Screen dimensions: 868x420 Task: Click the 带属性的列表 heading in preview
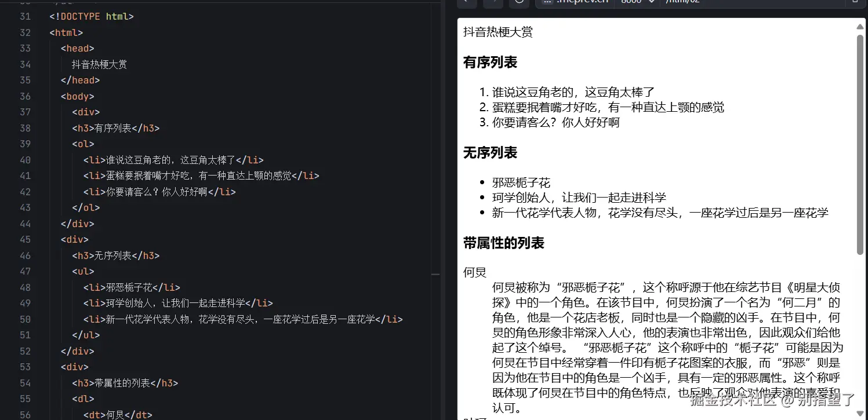pos(504,243)
